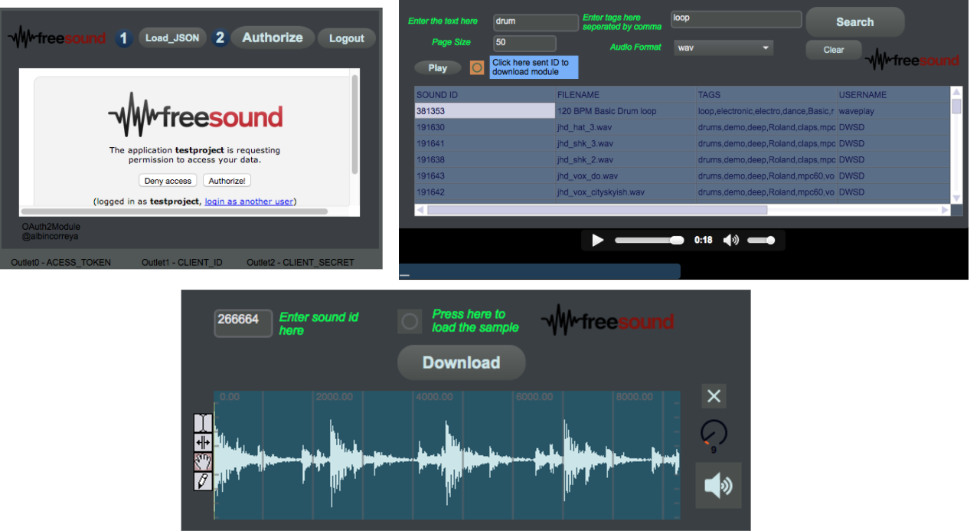This screenshot has width=980, height=531.
Task: Click the Load_JSON button
Action: click(172, 38)
